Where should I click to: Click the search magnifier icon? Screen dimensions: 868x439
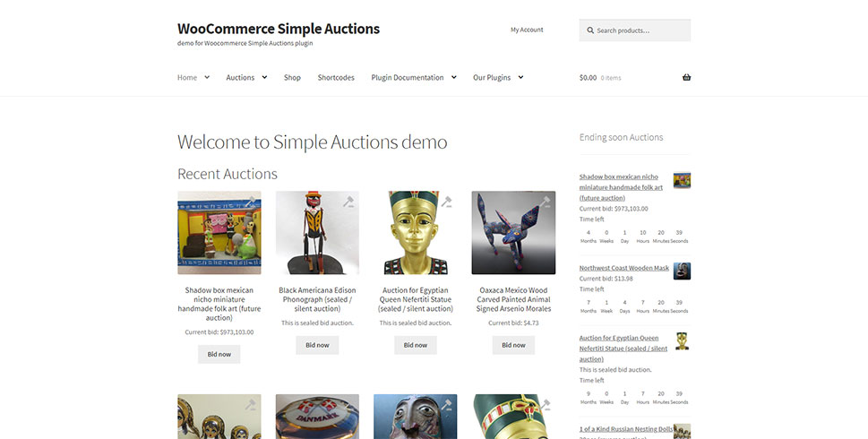(590, 30)
